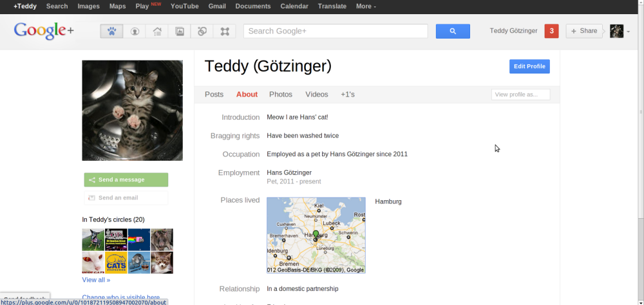Open Gmail in the top bar
Screen dimensions: 644x305
pyautogui.click(x=217, y=6)
